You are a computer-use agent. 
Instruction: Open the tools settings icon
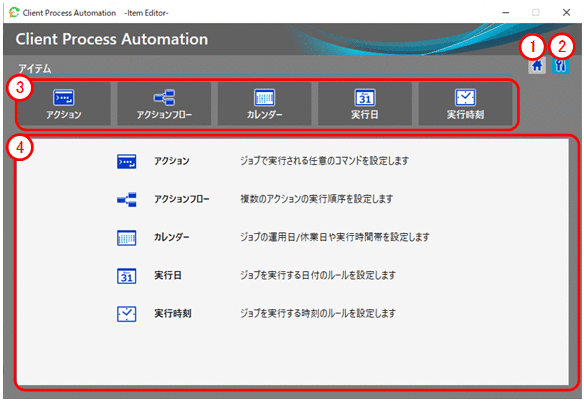click(x=560, y=66)
